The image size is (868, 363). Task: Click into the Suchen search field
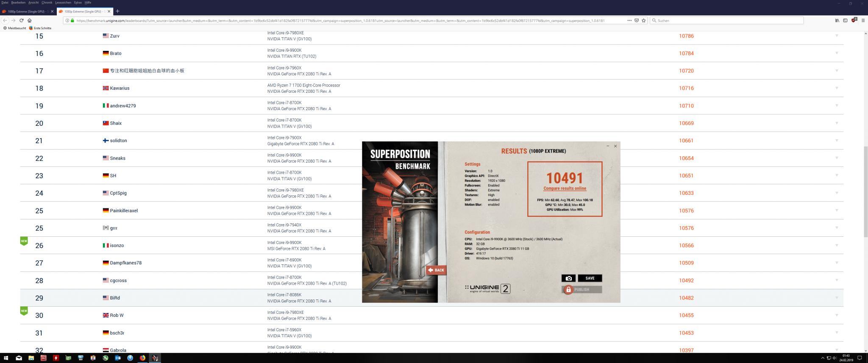726,20
